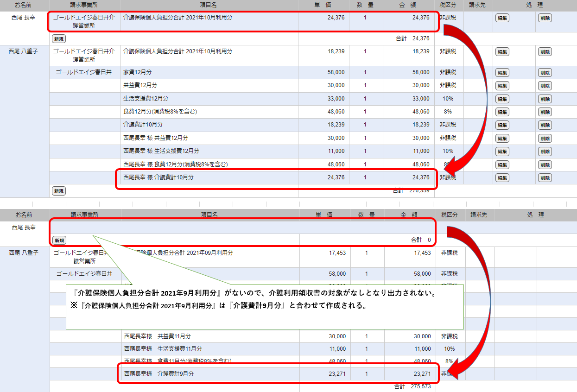Click 編集 for the 家賃12月分 row
Viewport: 577px width, 392px height.
502,73
